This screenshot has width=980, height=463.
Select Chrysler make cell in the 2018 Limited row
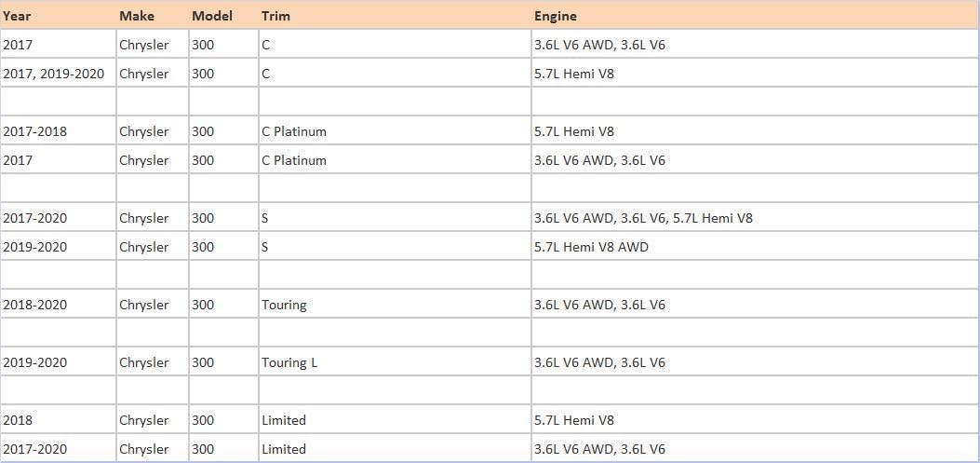[x=144, y=420]
